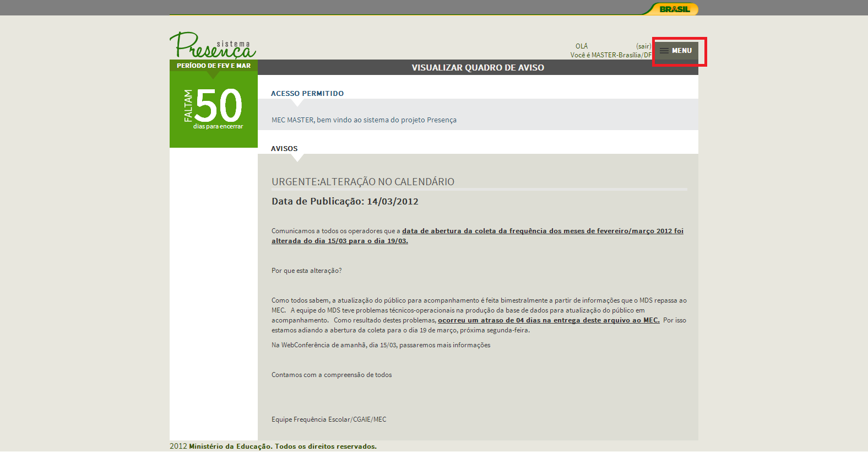Click the Sistema Presença logo

pyautogui.click(x=213, y=45)
